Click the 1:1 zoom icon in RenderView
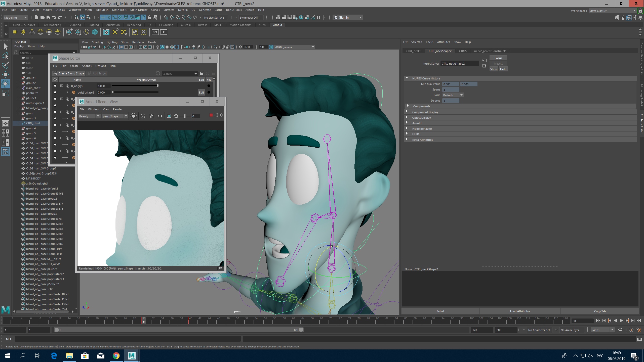This screenshot has width=644, height=362. coord(159,116)
